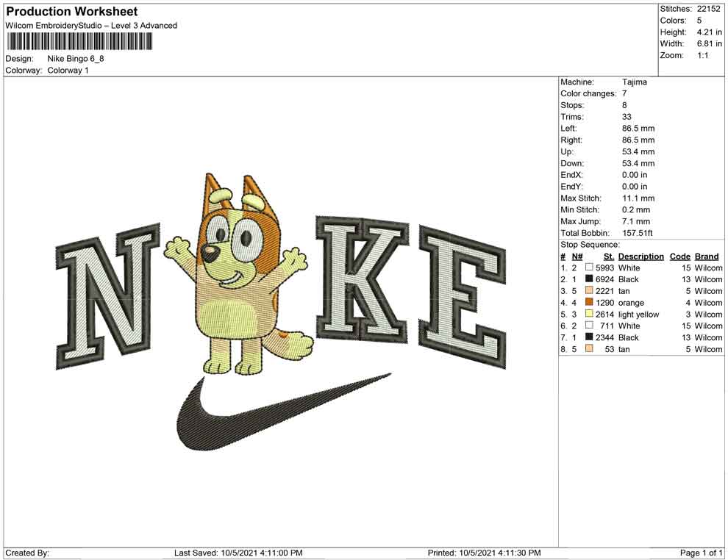Click the orange swatch in stop 4

[589, 302]
